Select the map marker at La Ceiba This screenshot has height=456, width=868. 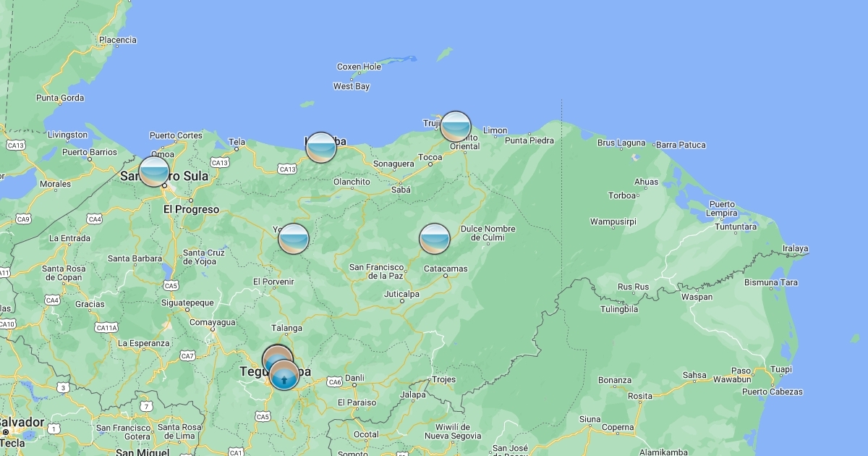(x=321, y=148)
